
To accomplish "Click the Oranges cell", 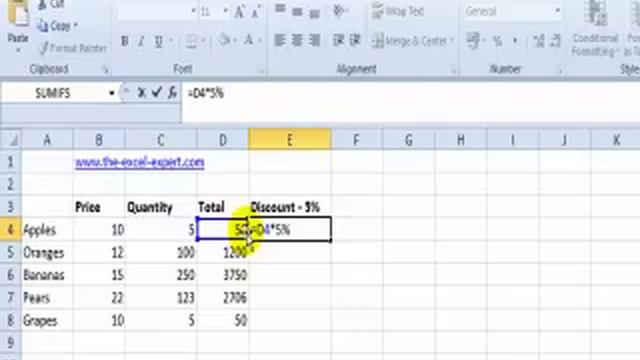I will [x=47, y=253].
